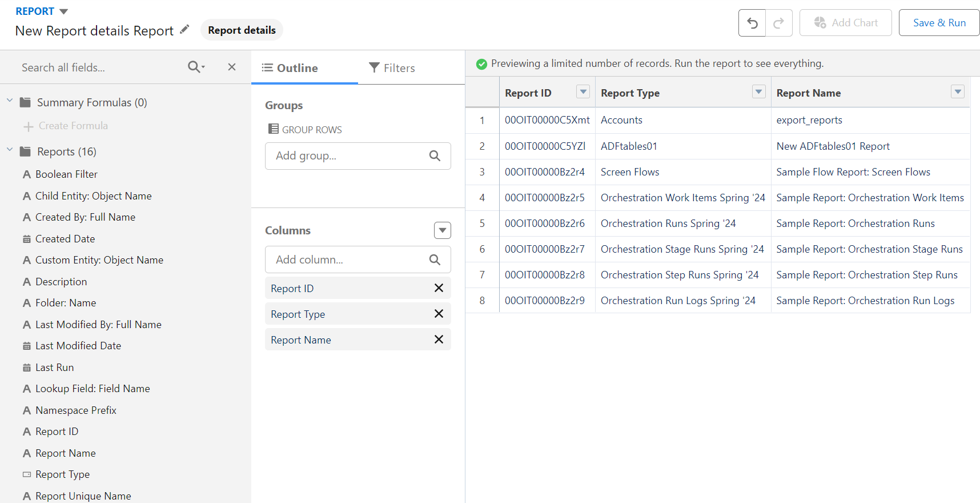Click the plus icon beside Create Formula
Viewport: 980px width, 503px height.
(x=29, y=126)
